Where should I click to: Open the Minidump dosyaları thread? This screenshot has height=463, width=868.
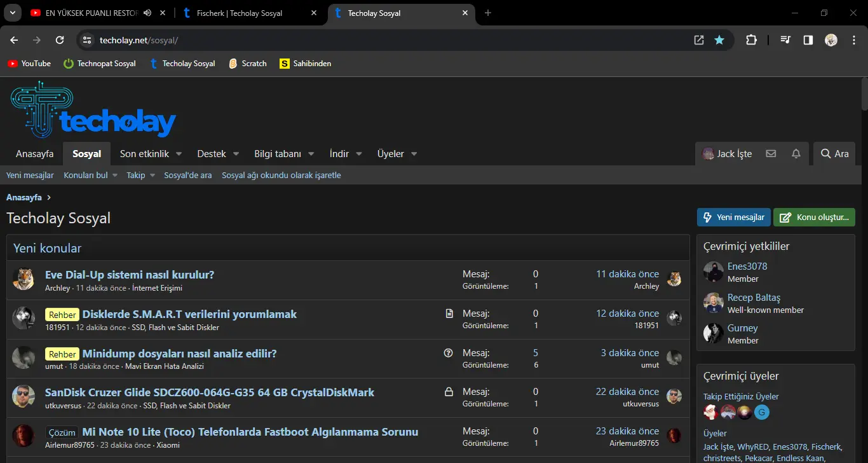[x=180, y=354]
